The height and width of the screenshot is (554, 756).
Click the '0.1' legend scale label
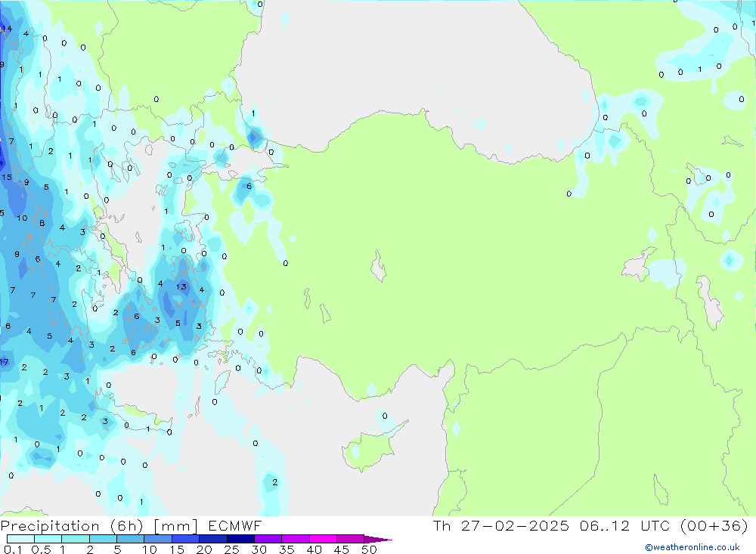tap(13, 549)
